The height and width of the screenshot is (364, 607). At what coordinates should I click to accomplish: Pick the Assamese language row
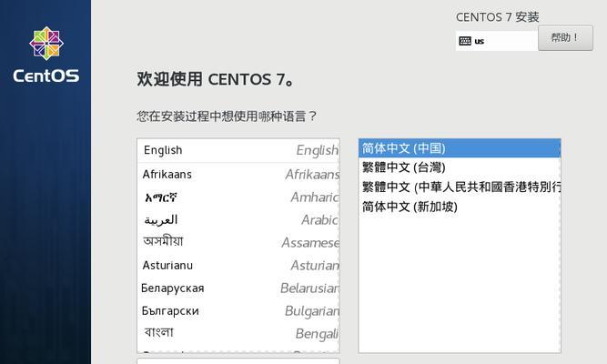[x=238, y=242]
